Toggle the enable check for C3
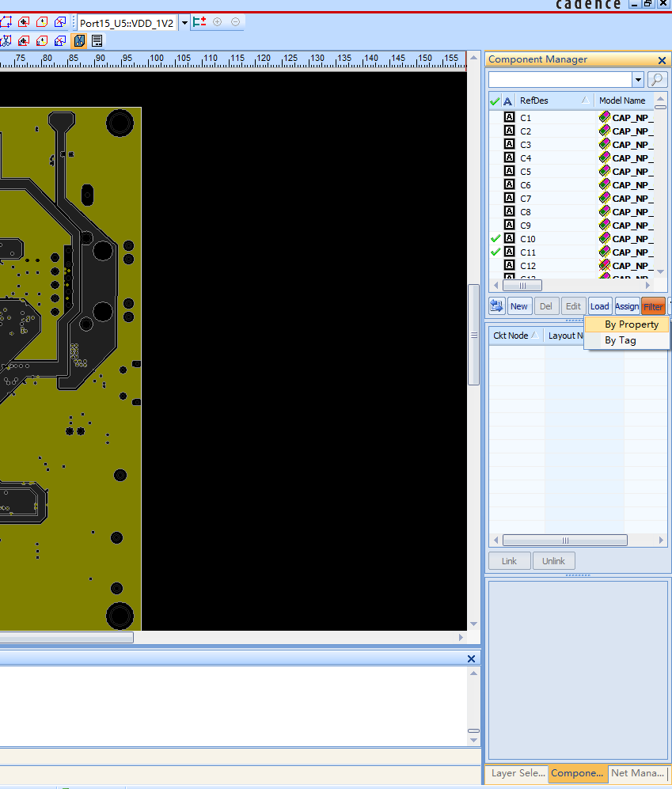Viewport: 672px width, 789px height. (x=495, y=144)
